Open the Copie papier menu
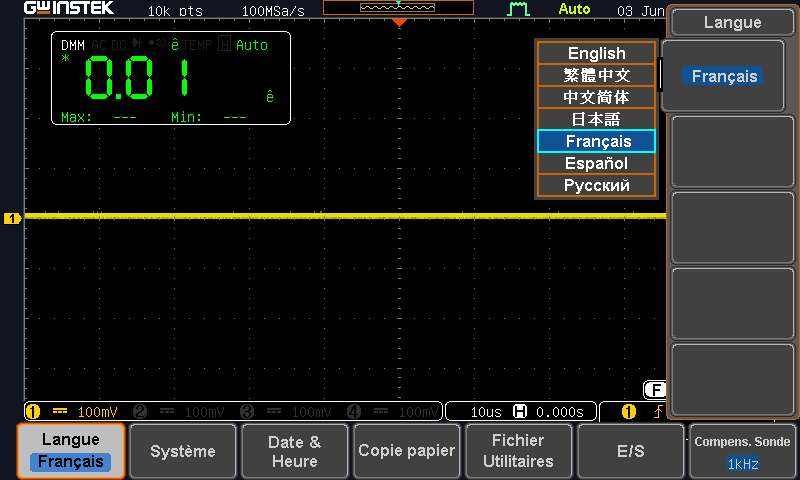 pyautogui.click(x=407, y=451)
